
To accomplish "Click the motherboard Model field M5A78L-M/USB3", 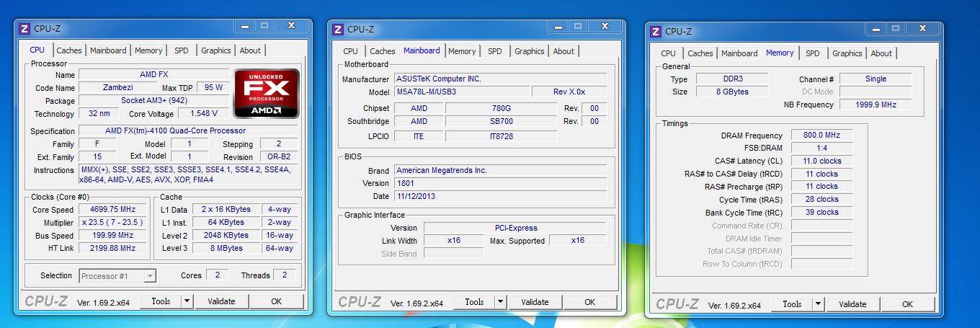I will [x=461, y=92].
